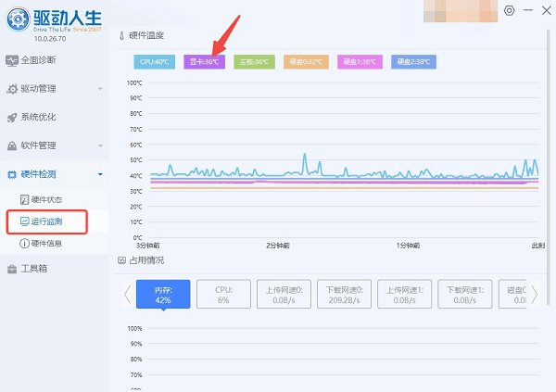Select 运行监测 sub-item
This screenshot has width=556, height=392.
click(x=47, y=221)
